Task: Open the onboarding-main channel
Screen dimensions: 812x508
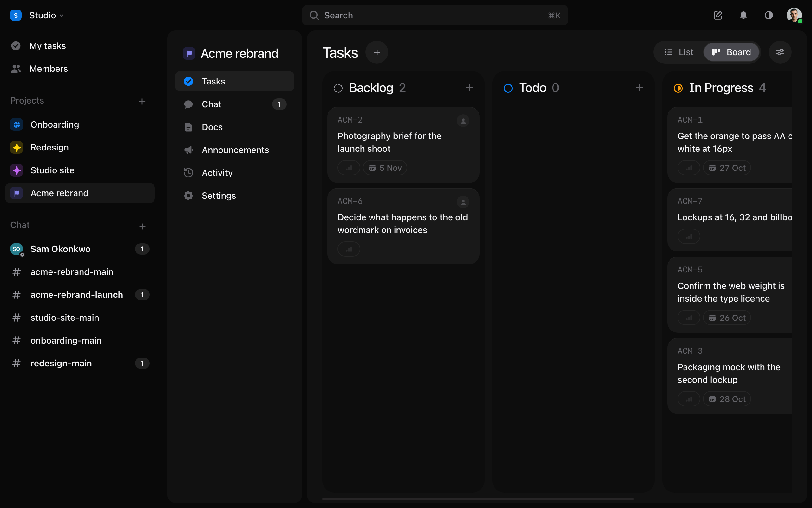Action: [x=80, y=340]
